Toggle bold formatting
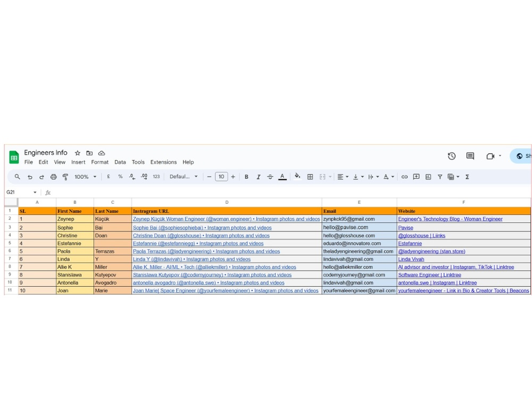The width and height of the screenshot is (532, 399). click(x=246, y=177)
